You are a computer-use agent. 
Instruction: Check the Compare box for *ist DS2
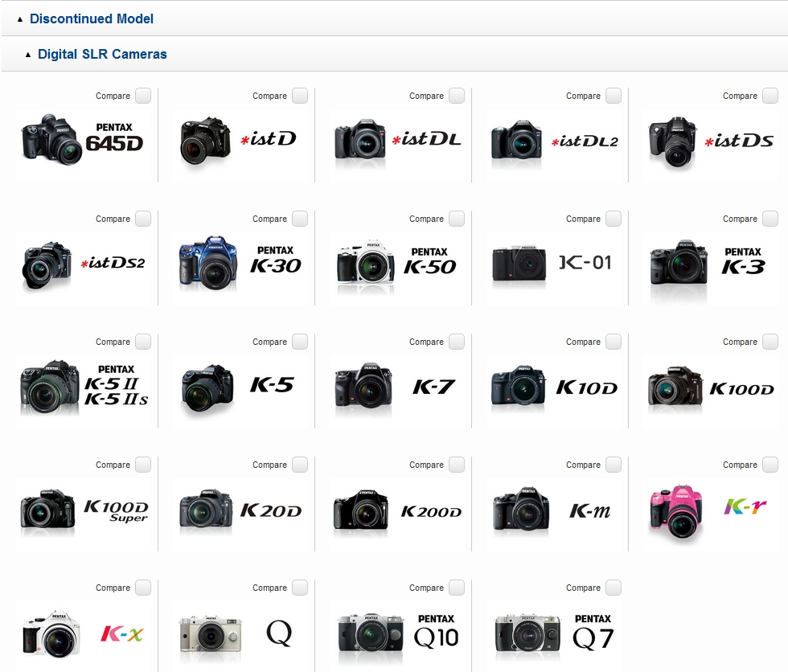143,219
